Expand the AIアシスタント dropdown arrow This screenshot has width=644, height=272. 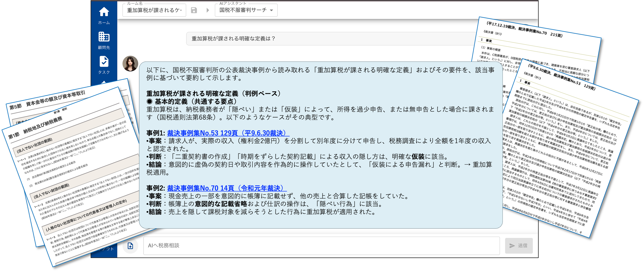271,11
